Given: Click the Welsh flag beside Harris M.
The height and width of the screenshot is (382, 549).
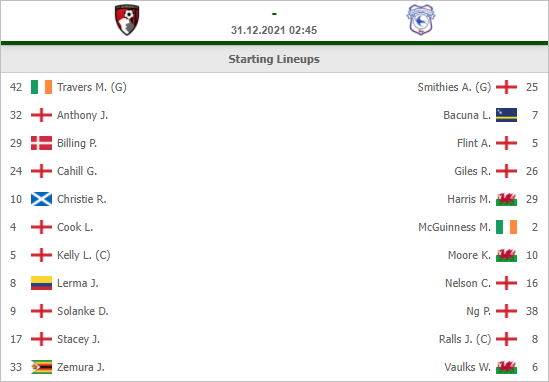Looking at the screenshot, I should [506, 199].
